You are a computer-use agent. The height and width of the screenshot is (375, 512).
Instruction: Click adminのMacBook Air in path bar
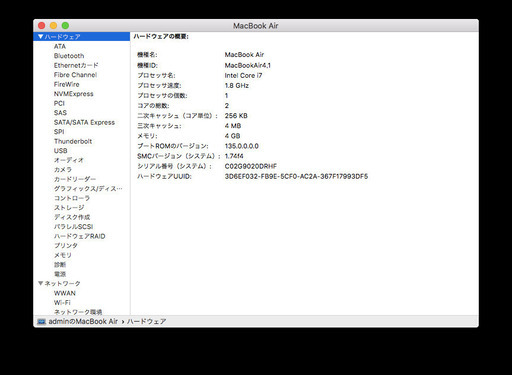83,322
